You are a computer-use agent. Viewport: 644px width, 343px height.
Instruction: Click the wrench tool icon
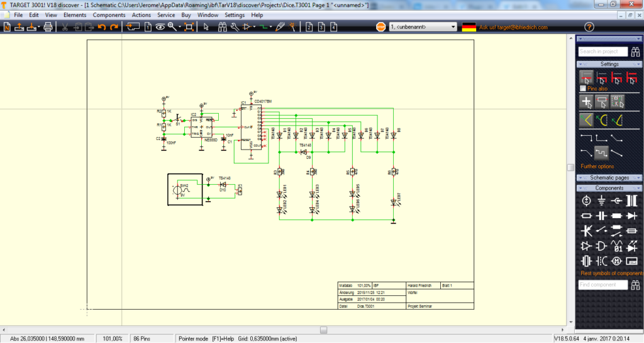tap(235, 27)
